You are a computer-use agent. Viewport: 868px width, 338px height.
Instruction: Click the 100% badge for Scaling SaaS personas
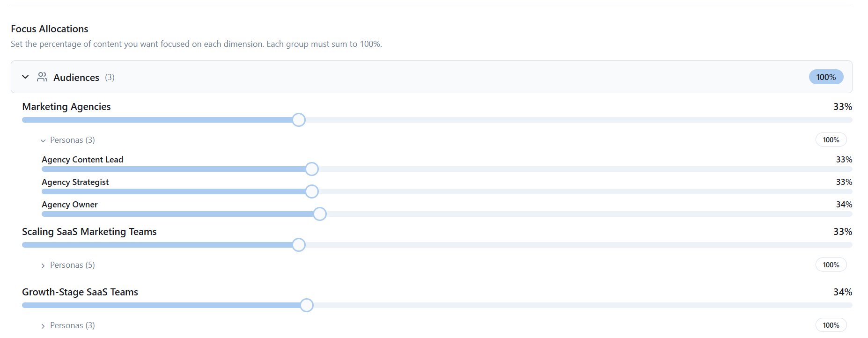(831, 265)
